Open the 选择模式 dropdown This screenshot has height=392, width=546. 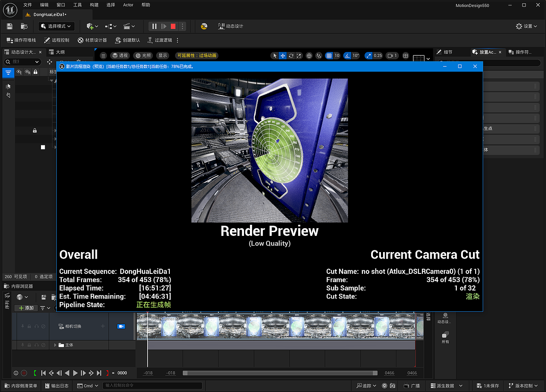click(x=56, y=26)
